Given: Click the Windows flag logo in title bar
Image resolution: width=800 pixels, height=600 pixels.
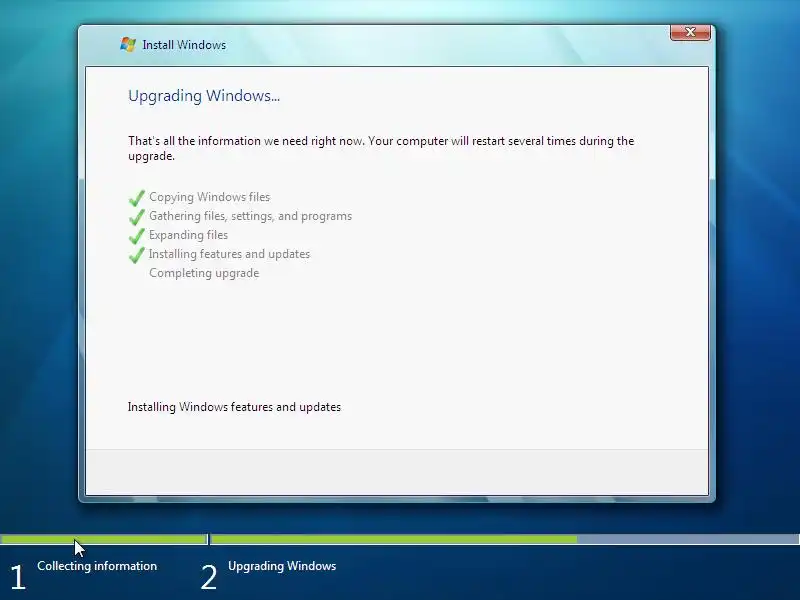Looking at the screenshot, I should 128,44.
